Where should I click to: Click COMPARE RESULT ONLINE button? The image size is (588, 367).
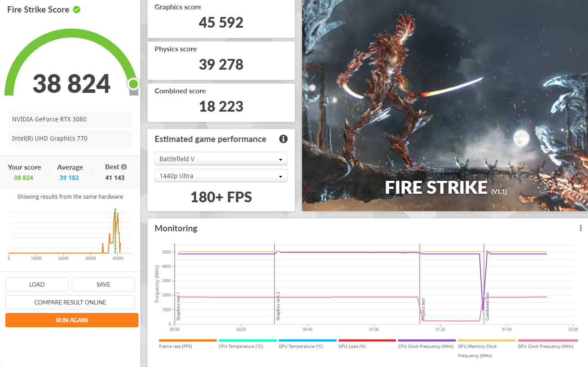[x=70, y=302]
